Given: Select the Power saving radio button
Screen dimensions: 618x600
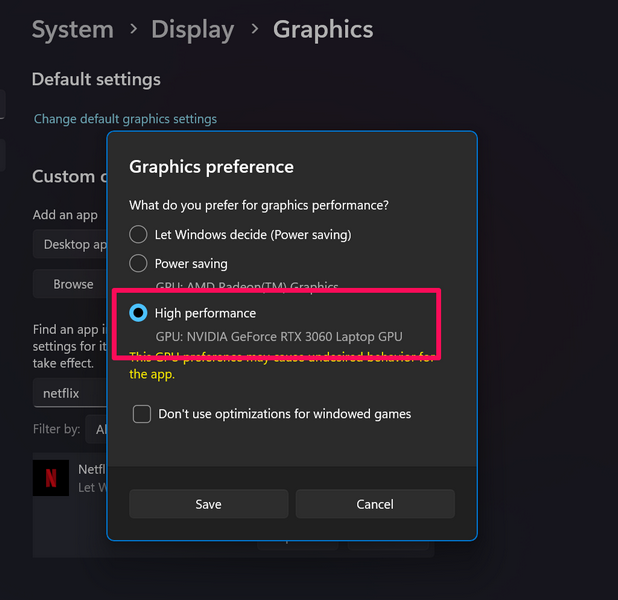Looking at the screenshot, I should pos(139,264).
